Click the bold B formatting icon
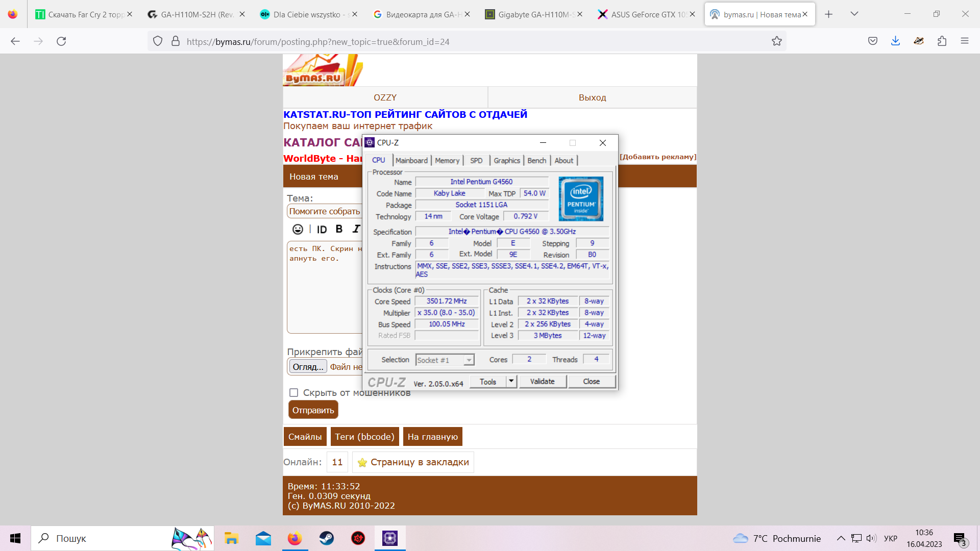This screenshot has width=980, height=551. coord(339,230)
